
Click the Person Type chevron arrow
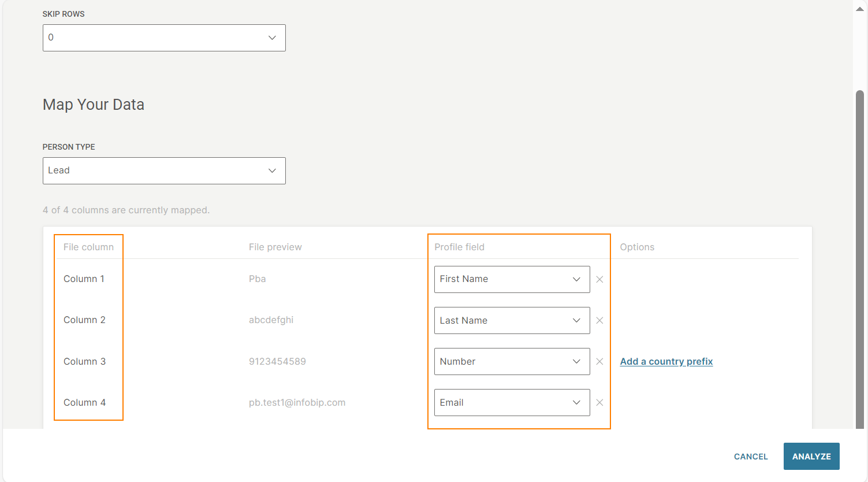tap(272, 171)
